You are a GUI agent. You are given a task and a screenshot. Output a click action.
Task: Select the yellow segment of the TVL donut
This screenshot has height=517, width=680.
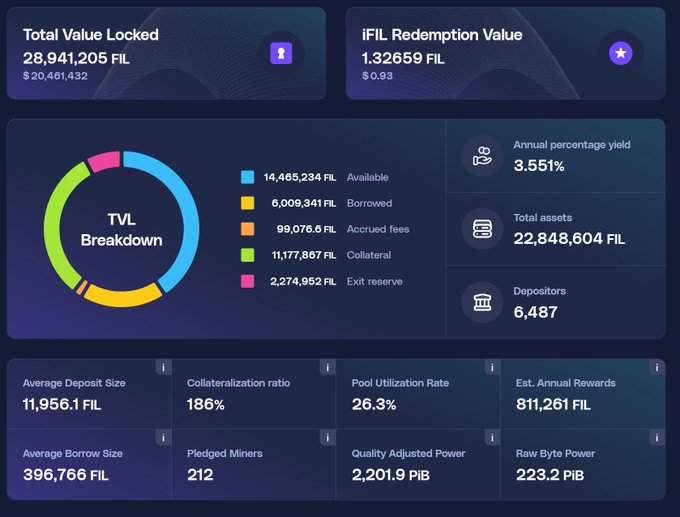click(122, 298)
